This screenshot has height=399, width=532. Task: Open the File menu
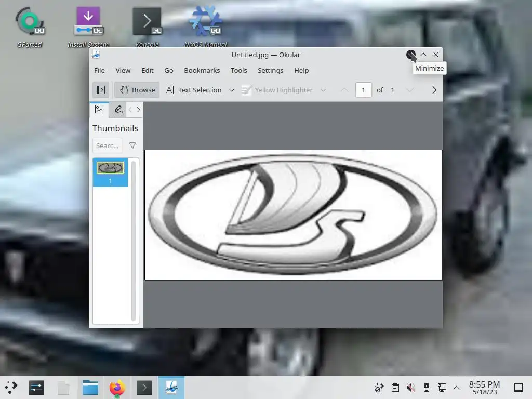click(99, 70)
